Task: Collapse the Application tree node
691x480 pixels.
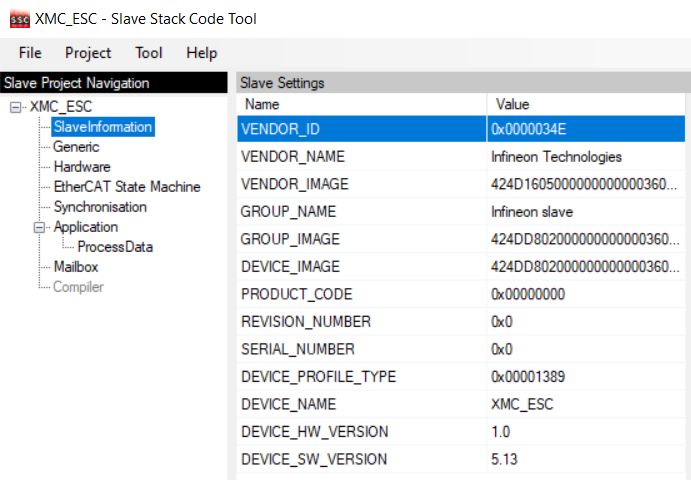Action: tap(39, 227)
